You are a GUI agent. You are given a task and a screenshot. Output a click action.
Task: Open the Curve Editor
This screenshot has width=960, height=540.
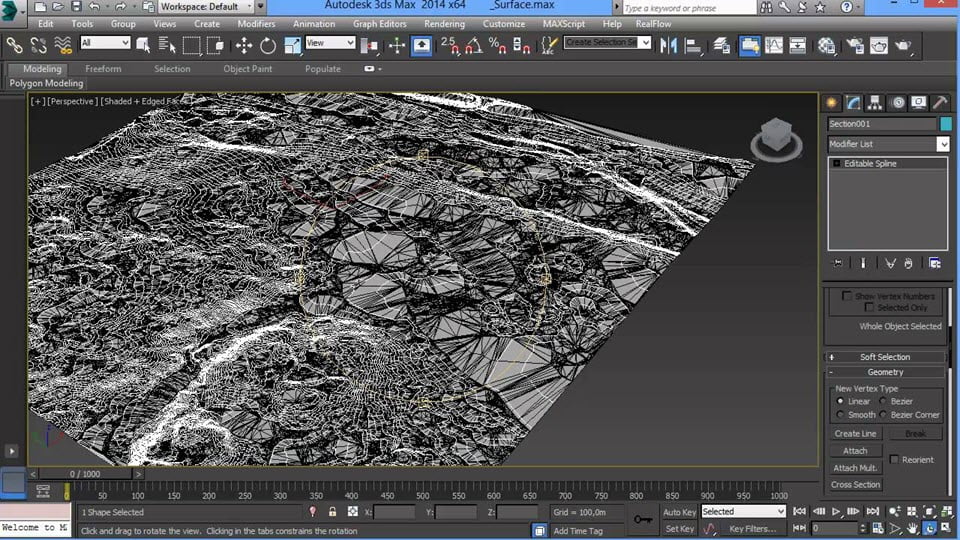(774, 45)
